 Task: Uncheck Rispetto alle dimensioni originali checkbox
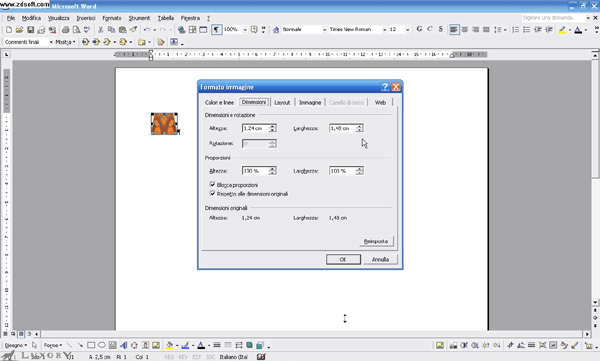coord(212,194)
